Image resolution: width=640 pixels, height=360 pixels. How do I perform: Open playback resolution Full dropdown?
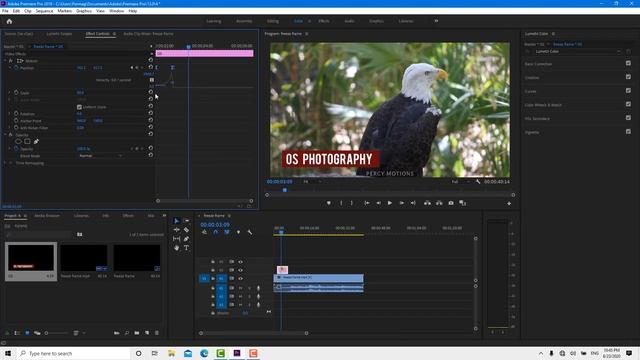click(x=460, y=182)
